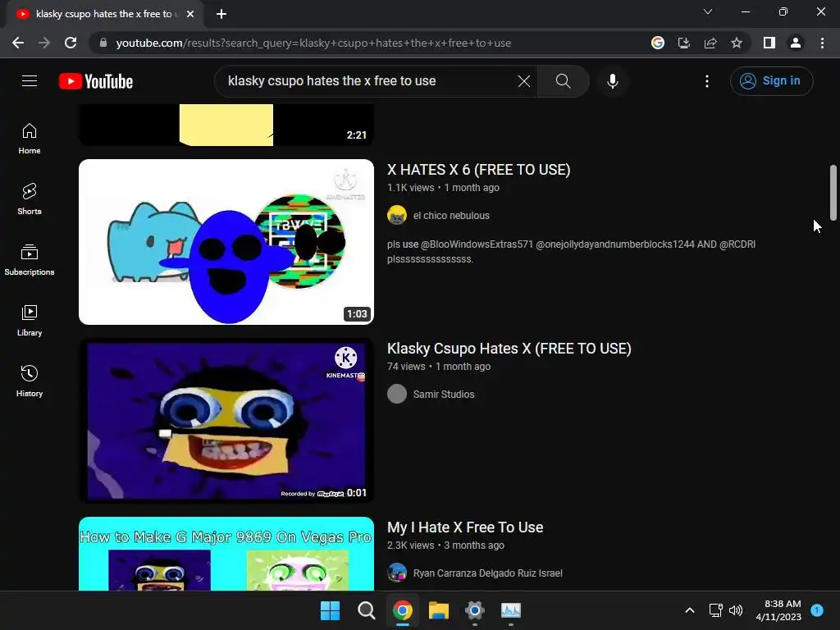Switch to Chrome in taskbar
This screenshot has width=840, height=630.
coord(402,610)
